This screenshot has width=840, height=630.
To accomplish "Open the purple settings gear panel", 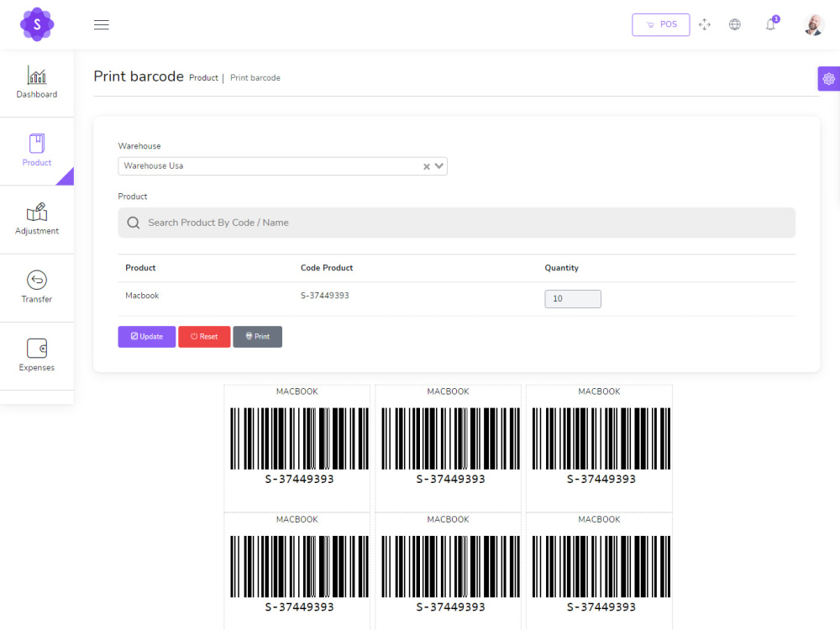I will (x=828, y=79).
